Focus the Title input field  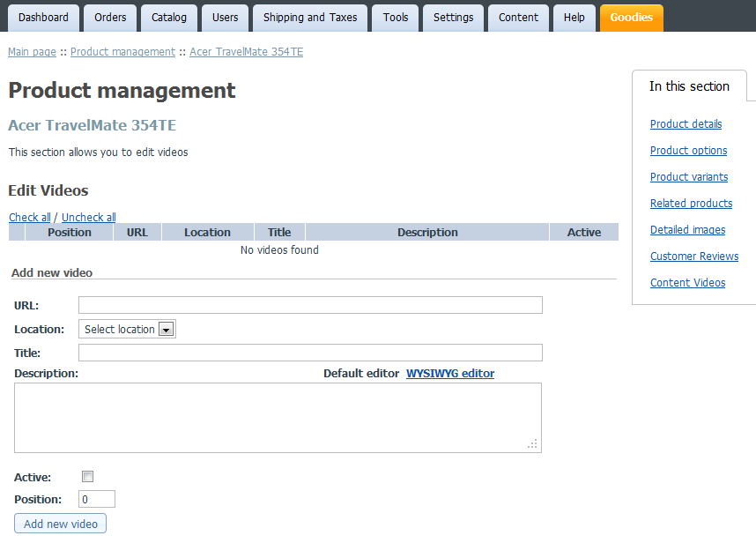coord(310,353)
